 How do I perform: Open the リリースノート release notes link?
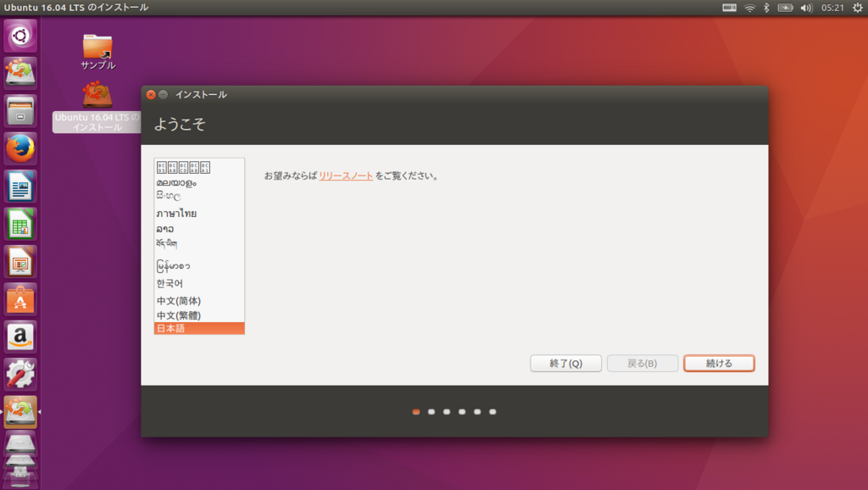tap(346, 175)
